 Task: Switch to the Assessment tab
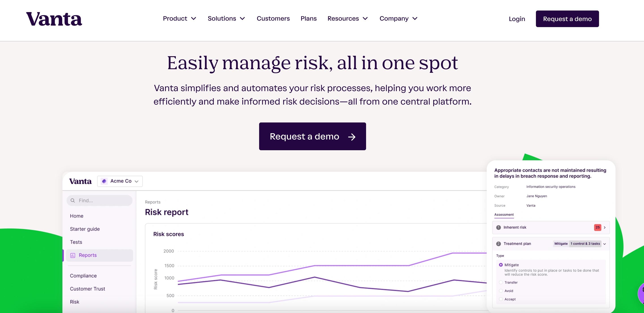[504, 215]
